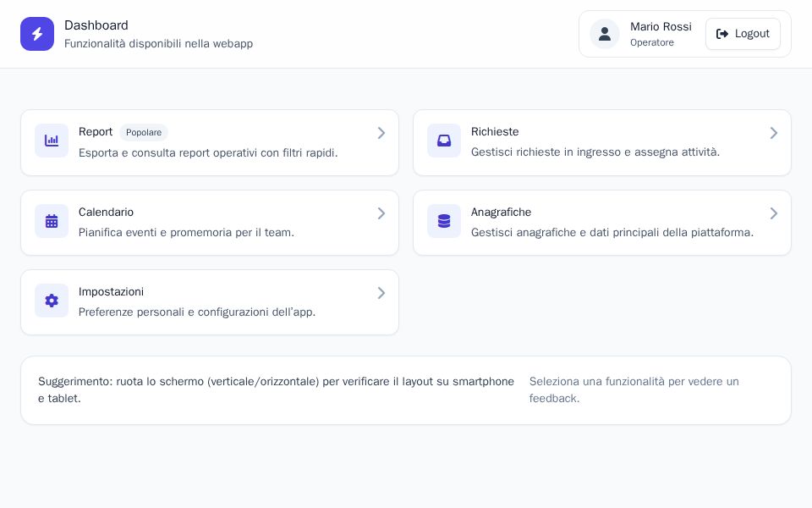812x508 pixels.
Task: Click the Operatore role label
Action: pos(652,42)
